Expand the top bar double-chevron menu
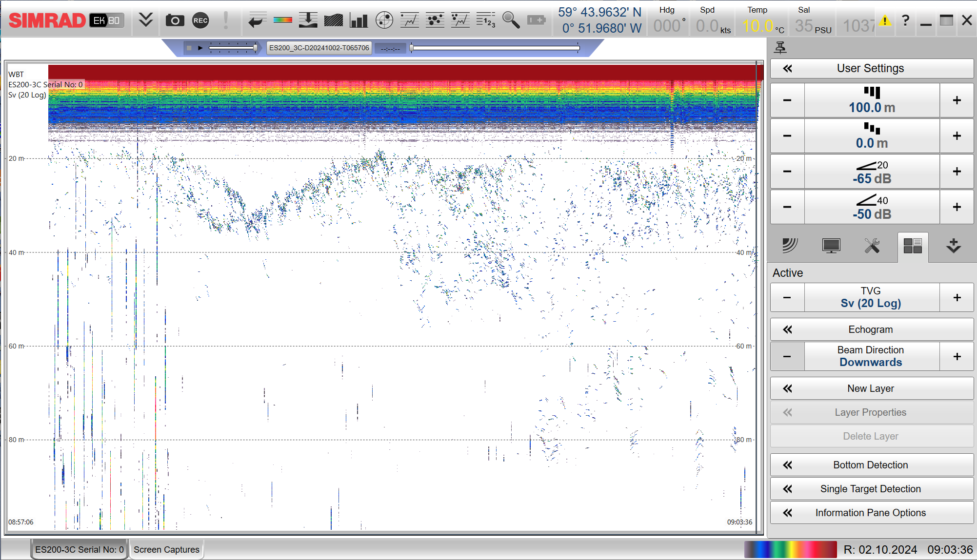 pyautogui.click(x=145, y=20)
